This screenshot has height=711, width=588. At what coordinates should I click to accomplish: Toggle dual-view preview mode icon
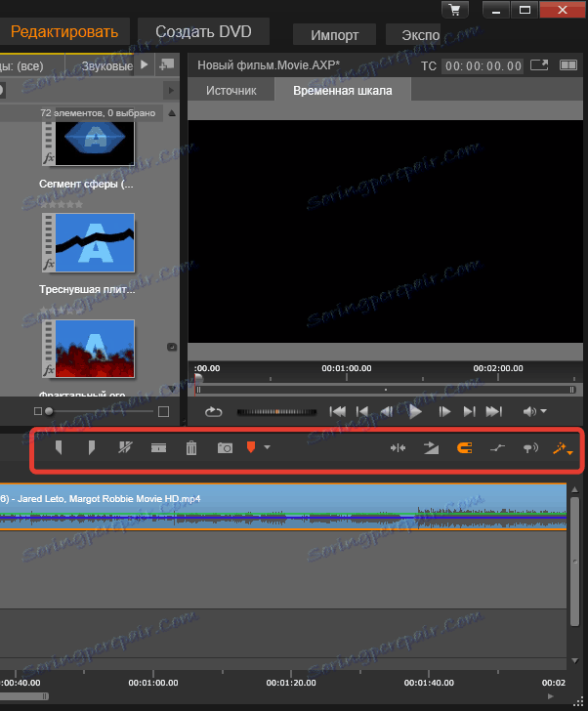pos(568,66)
